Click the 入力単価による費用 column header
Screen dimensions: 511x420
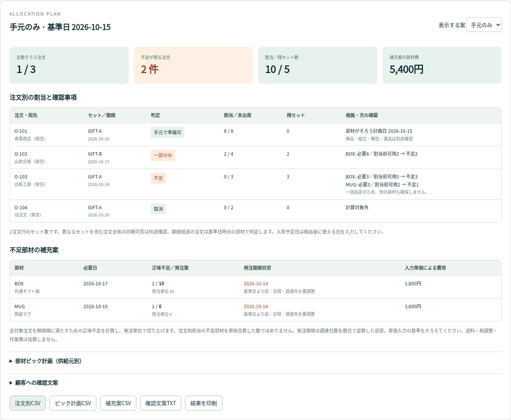tap(425, 268)
